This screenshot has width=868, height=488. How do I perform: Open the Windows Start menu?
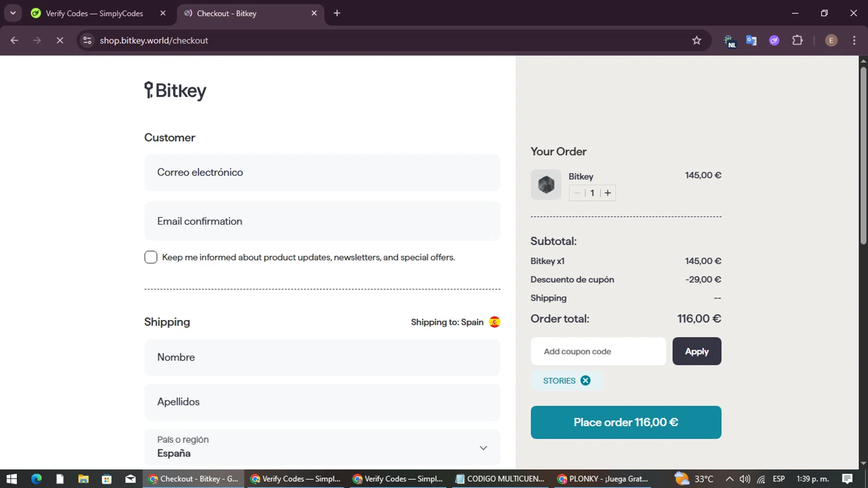point(12,479)
